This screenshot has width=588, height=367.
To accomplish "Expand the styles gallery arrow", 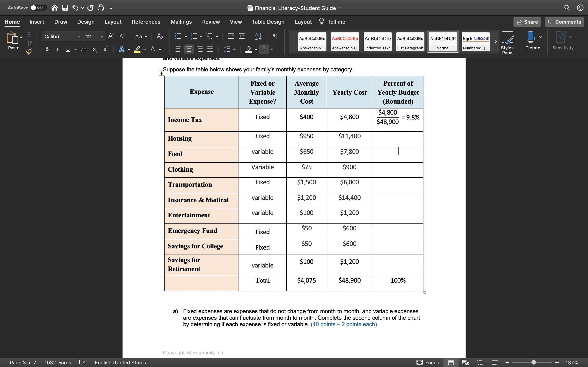I will point(496,42).
